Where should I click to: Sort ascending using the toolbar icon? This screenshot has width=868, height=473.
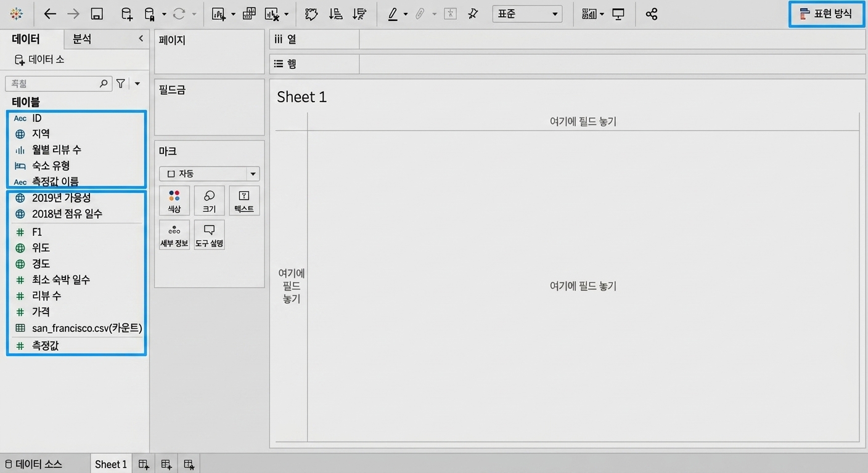point(335,14)
